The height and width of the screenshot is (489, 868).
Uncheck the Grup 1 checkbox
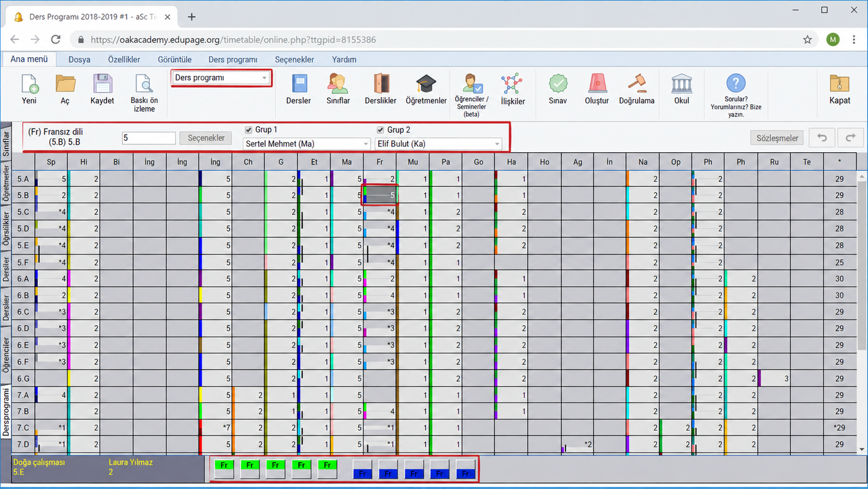pos(249,130)
